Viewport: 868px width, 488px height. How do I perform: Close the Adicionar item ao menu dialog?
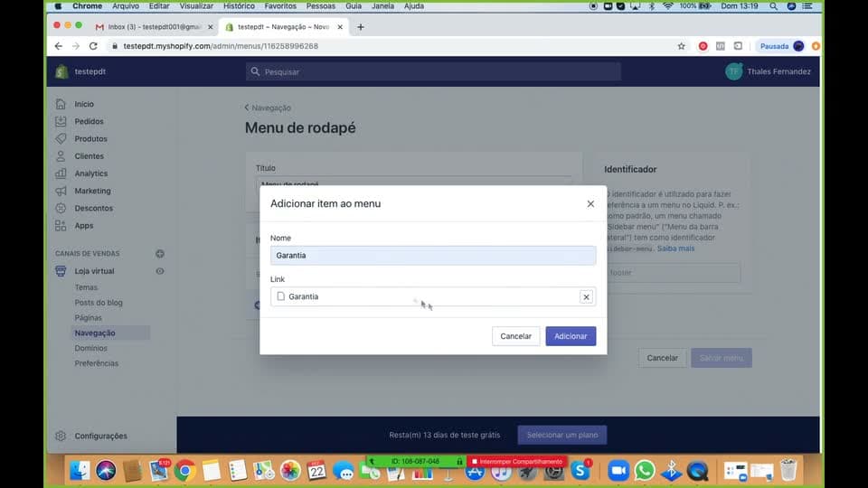point(590,203)
